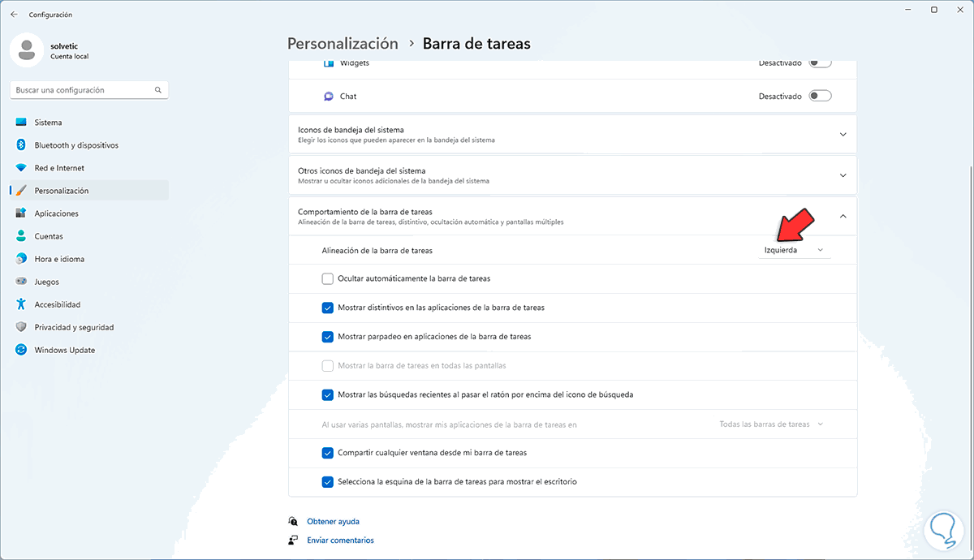Enable the Chat toggle switch
Viewport: 974px width, 560px height.
820,96
